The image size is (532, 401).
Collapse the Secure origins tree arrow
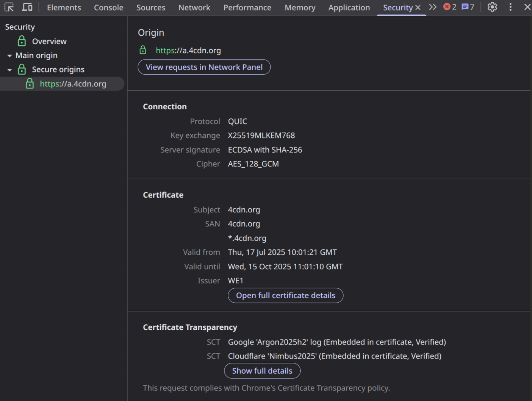(9, 70)
